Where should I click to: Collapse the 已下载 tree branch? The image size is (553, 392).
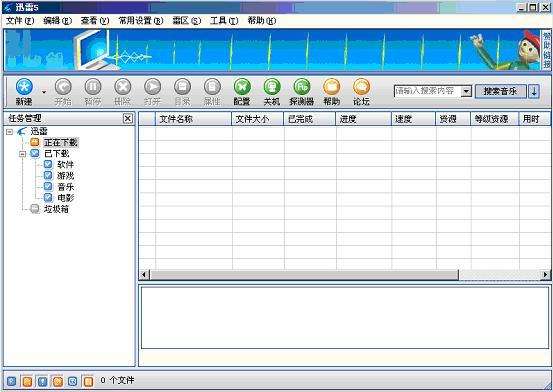(x=23, y=154)
